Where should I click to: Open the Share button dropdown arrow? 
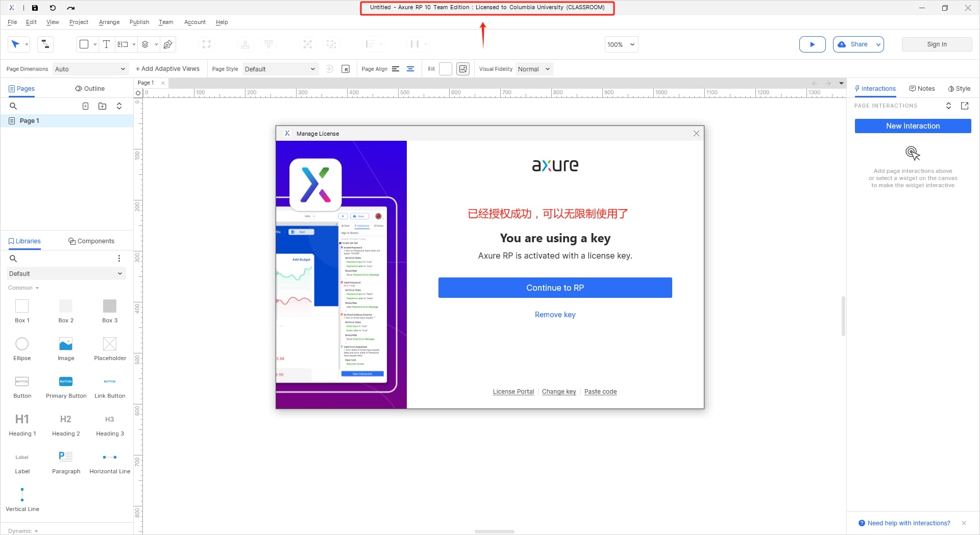(x=878, y=44)
